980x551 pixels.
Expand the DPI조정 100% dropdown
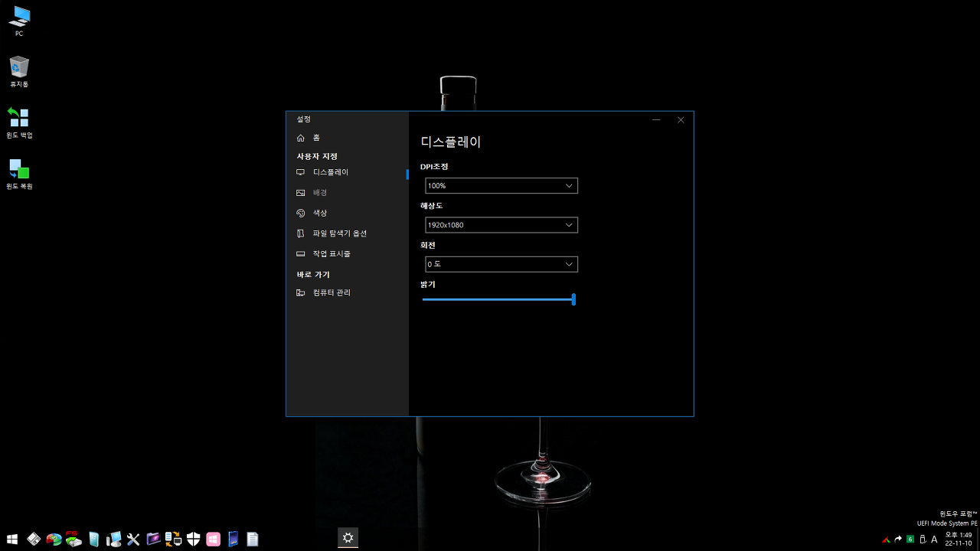click(501, 186)
